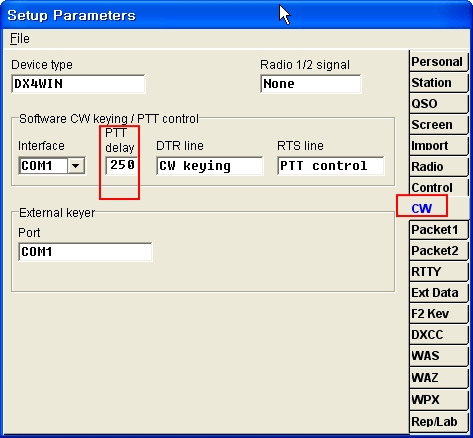The width and height of the screenshot is (473, 438).
Task: Click the RTS line PTT control field
Action: tap(331, 166)
